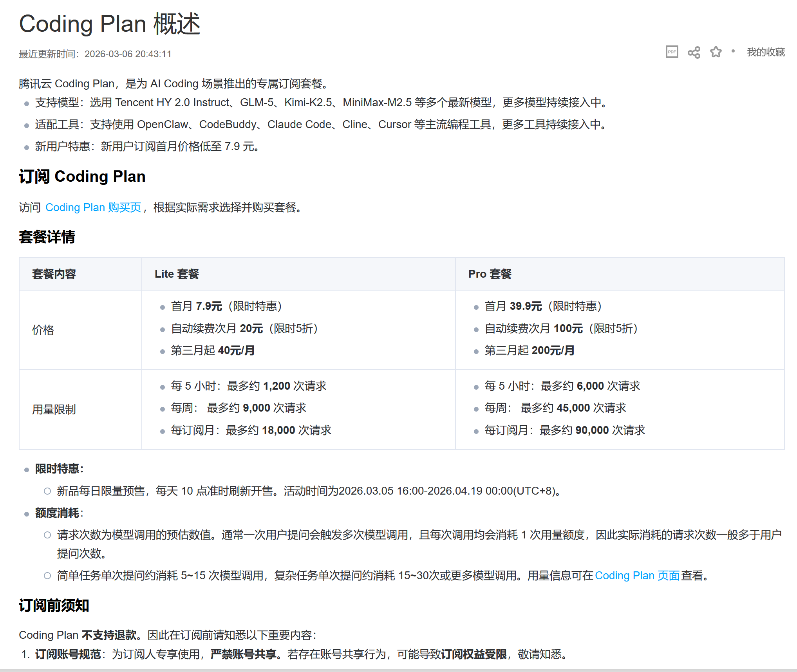Select the Pro 套餐 table header
This screenshot has width=797, height=672.
point(490,274)
